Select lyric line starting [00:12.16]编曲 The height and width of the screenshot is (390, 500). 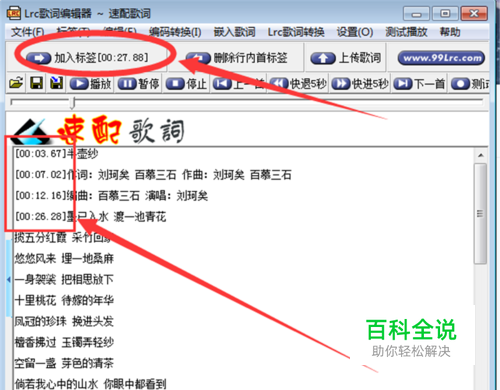pos(112,196)
